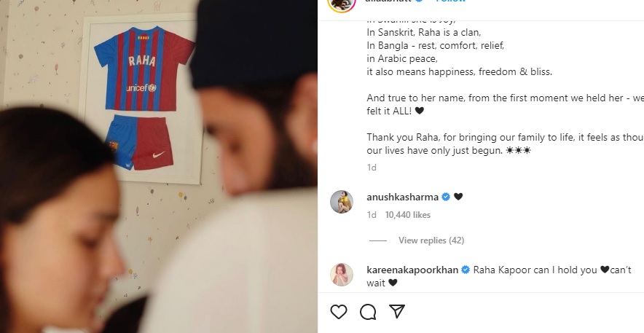Click 1d timestamp on anushkasharma's comment
The image size is (644, 333).
click(x=372, y=215)
